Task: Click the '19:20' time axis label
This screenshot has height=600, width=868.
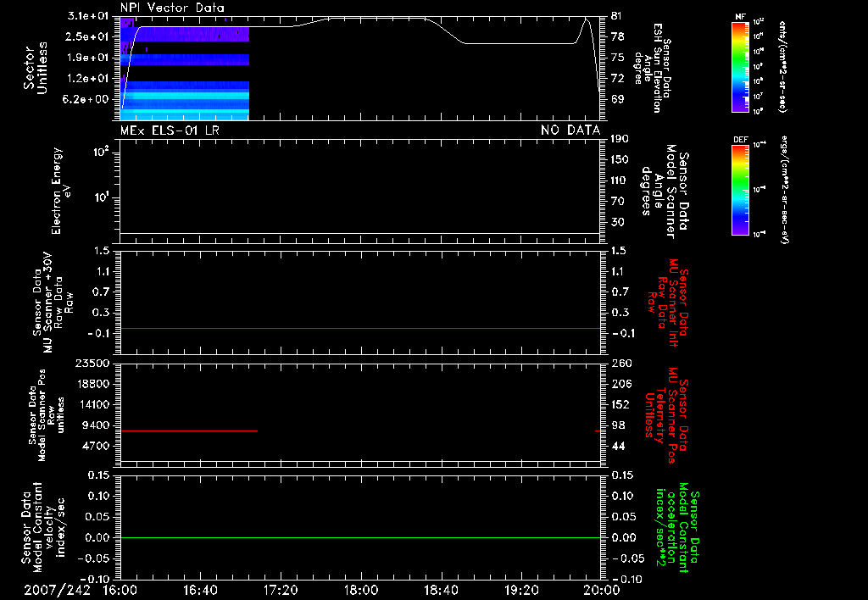Action: [x=521, y=590]
